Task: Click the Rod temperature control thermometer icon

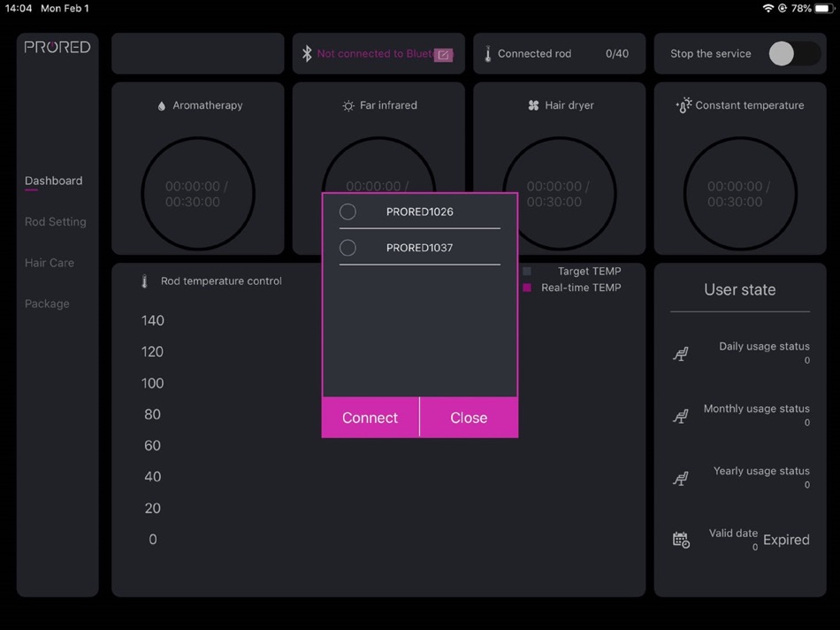Action: tap(144, 281)
